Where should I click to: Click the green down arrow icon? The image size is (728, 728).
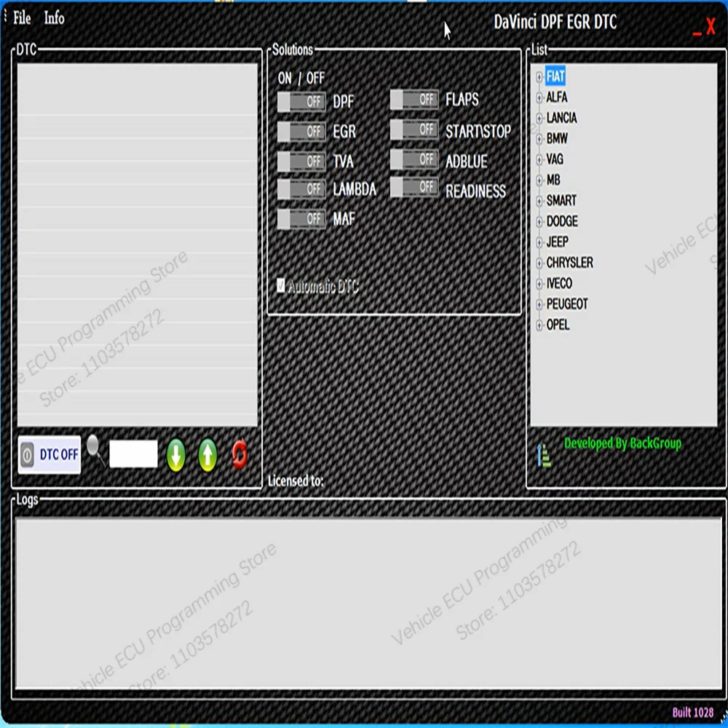(176, 454)
